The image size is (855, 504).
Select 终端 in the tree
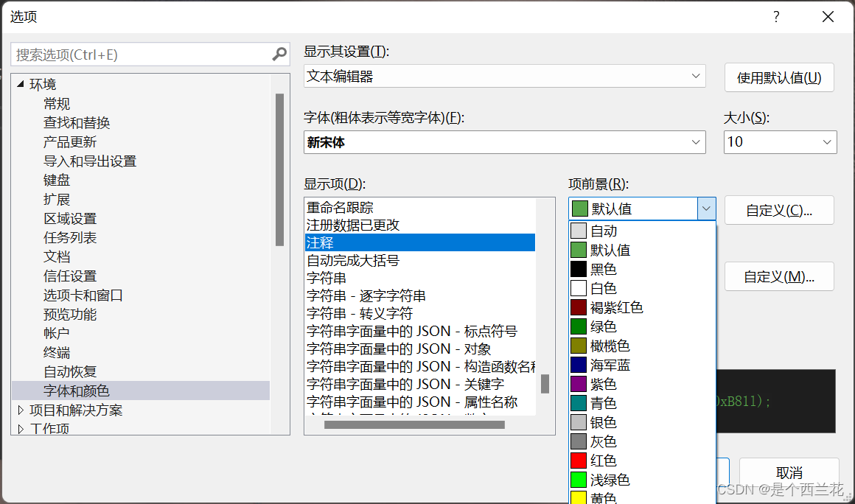point(57,352)
